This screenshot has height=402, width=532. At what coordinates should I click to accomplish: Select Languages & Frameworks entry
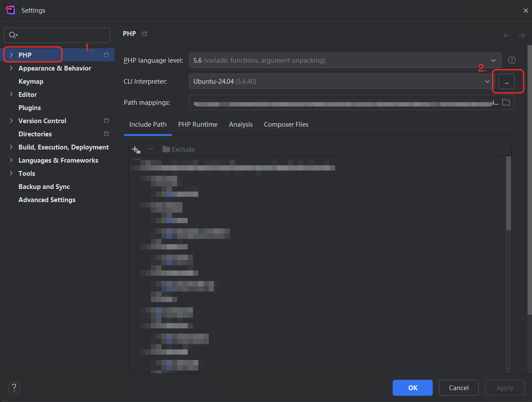[58, 160]
